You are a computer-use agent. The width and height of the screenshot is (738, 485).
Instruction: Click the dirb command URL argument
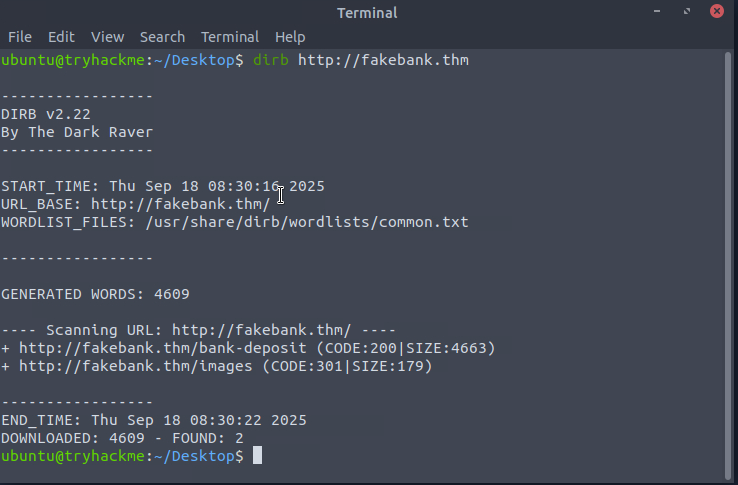tap(383, 60)
